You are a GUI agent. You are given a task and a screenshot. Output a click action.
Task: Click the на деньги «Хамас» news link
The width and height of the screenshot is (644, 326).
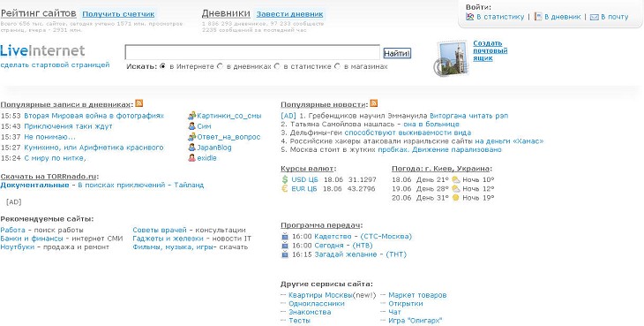[509, 141]
